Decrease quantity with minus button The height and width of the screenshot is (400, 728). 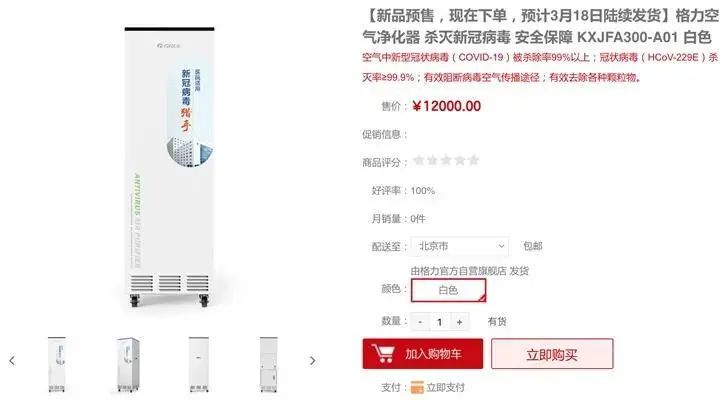[420, 322]
